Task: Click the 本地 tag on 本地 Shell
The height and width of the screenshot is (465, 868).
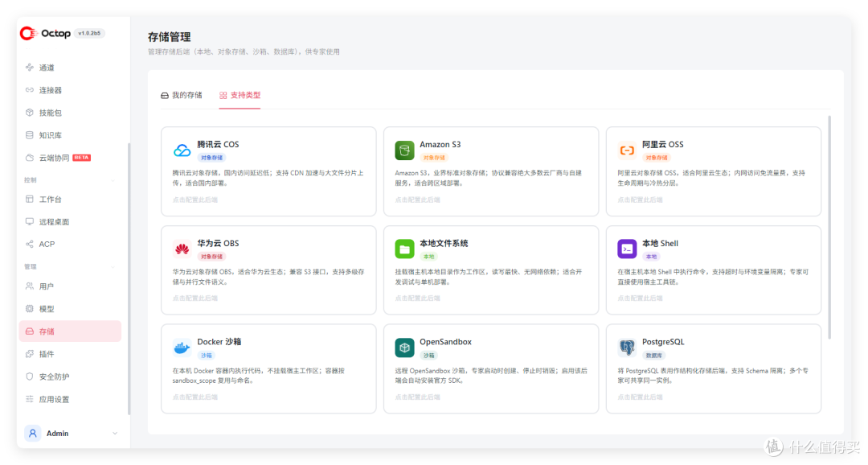Action: tap(651, 257)
